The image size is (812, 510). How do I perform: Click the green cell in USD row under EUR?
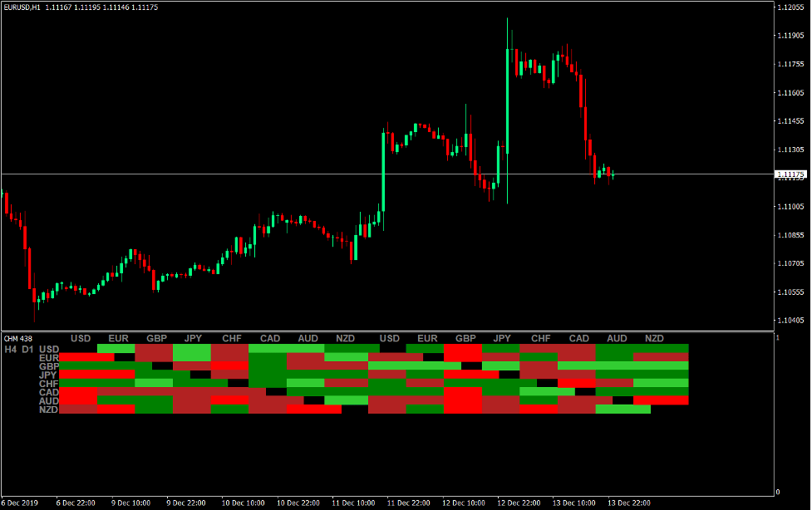118,348
